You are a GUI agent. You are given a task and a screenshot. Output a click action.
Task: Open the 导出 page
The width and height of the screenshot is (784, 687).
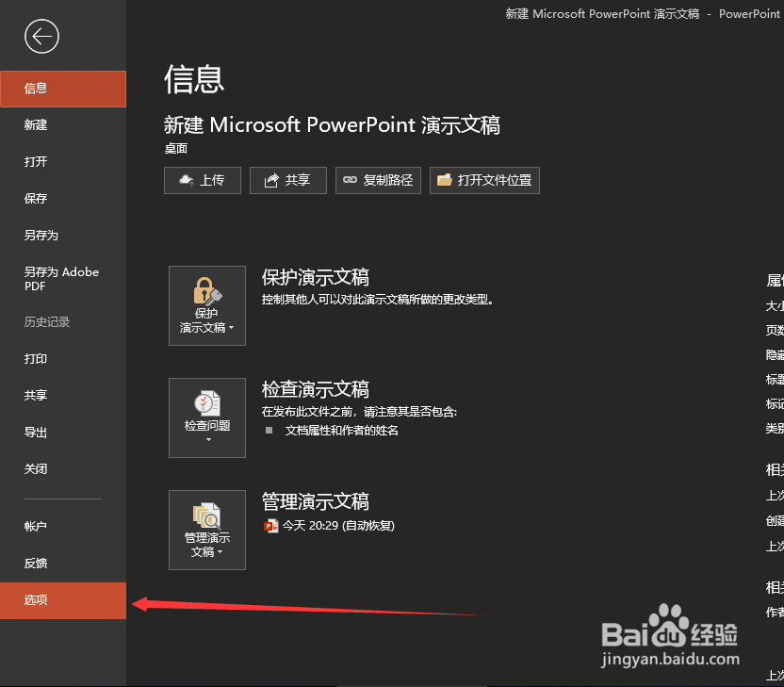click(63, 433)
